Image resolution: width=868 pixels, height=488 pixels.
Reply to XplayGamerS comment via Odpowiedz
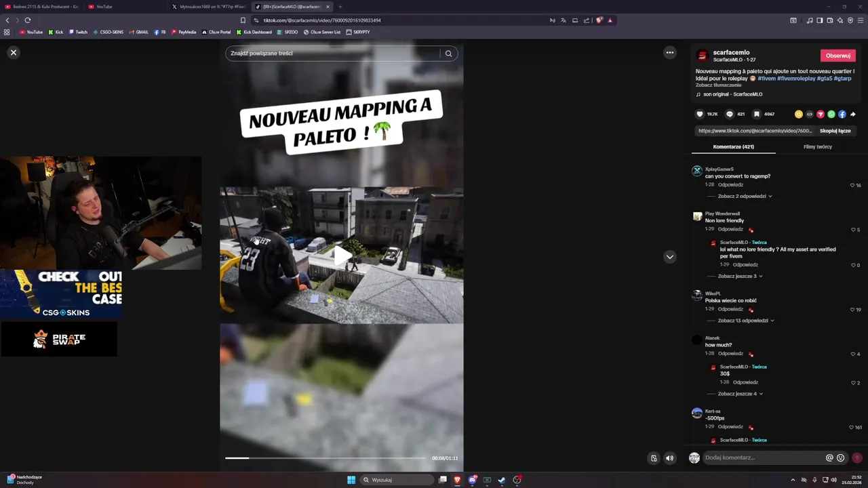pyautogui.click(x=730, y=184)
